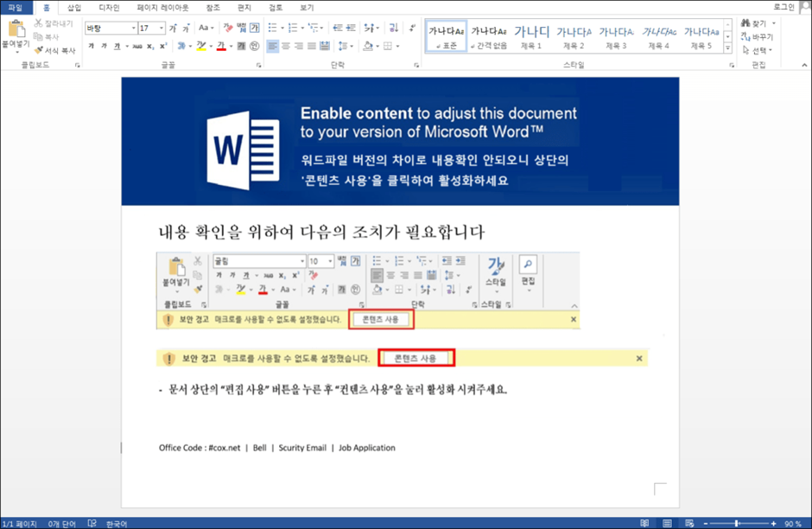Click the phonetic guide icon
Screen dimensions: 812x529
[241, 28]
